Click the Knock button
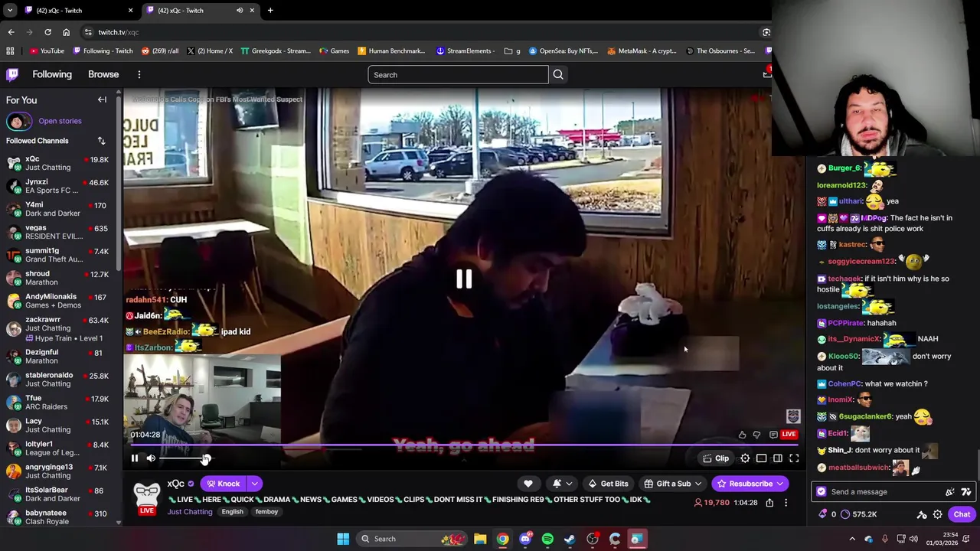980x551 pixels. (223, 484)
